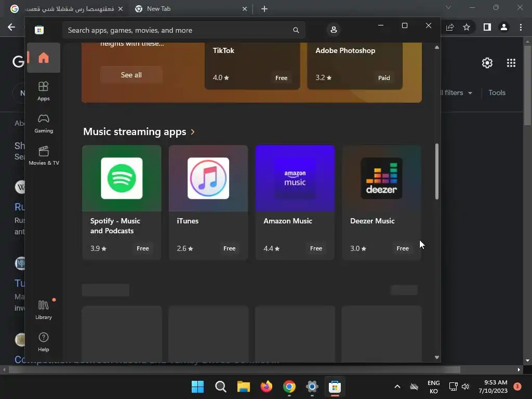Click the See all button
Screen dimensions: 532x399
131,75
